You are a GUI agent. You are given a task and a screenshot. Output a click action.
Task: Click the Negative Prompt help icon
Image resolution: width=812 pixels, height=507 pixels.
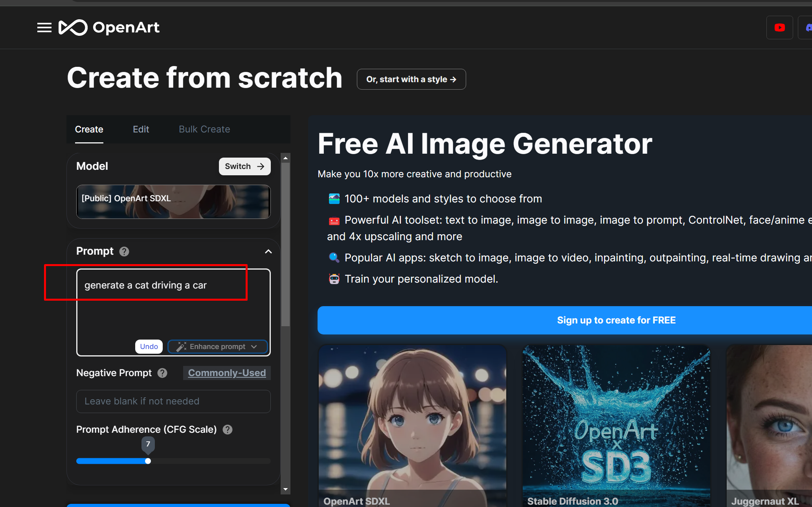click(162, 373)
